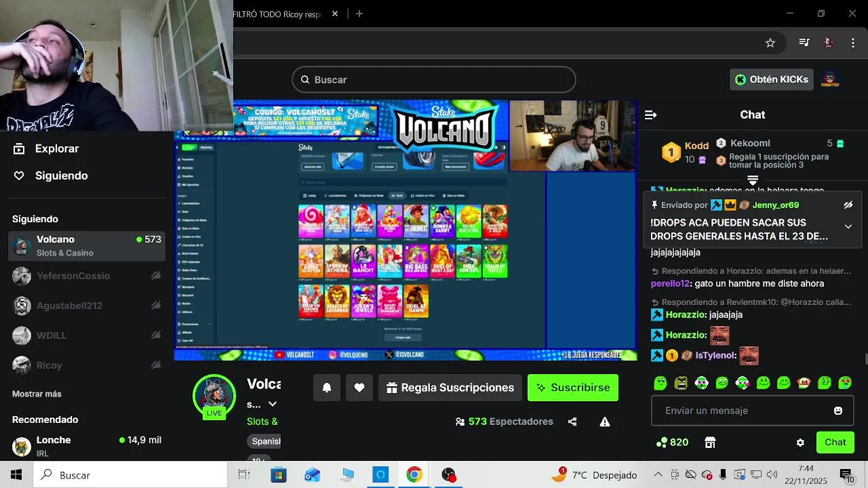Click the 820 channel points indicator
Image resolution: width=868 pixels, height=488 pixels.
coord(673,443)
